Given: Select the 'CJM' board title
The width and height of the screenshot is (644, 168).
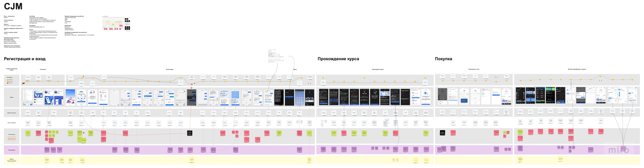Looking at the screenshot, I should click(13, 6).
